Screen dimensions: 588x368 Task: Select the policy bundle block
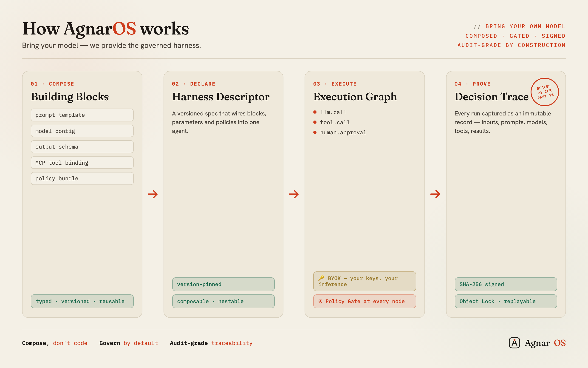(x=82, y=178)
